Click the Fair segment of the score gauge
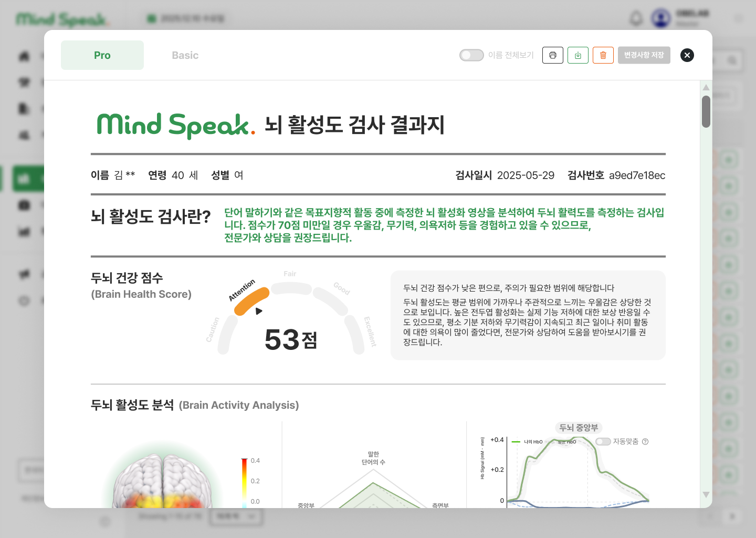Viewport: 756px width, 538px height. (291, 288)
